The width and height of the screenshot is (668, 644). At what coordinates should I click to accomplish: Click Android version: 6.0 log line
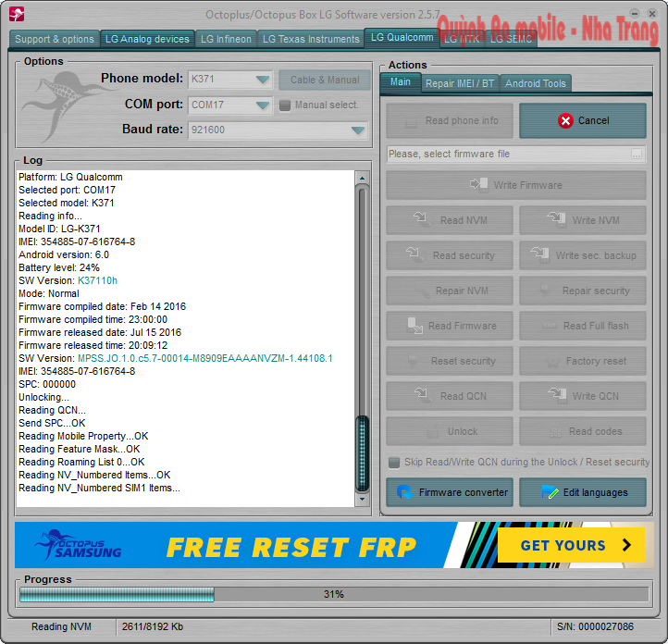pos(64,254)
